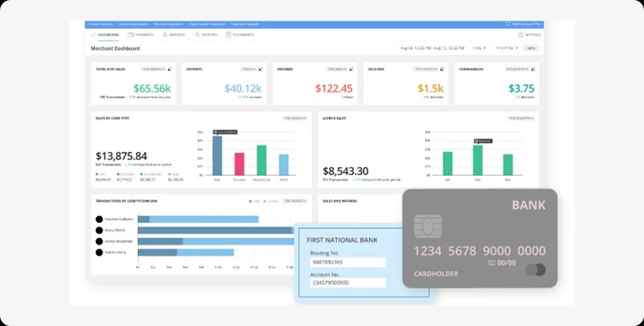Open the Time of Day dropdown
Image resolution: width=644 pixels, height=326 pixels.
point(508,48)
